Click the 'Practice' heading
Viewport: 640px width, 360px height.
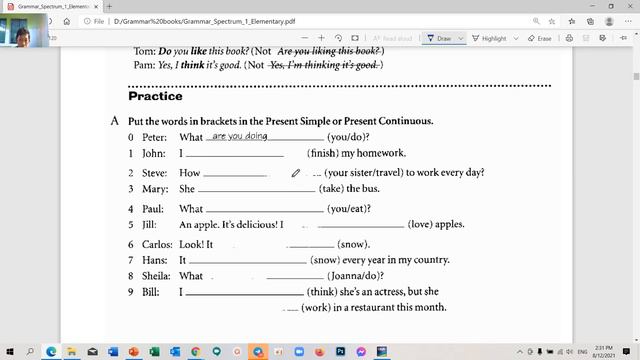[155, 96]
